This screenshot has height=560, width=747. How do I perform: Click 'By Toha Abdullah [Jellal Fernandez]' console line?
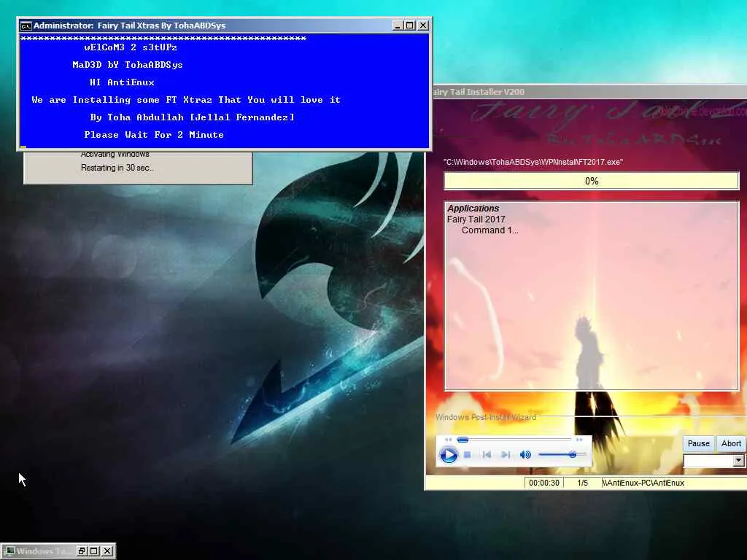[x=192, y=117]
